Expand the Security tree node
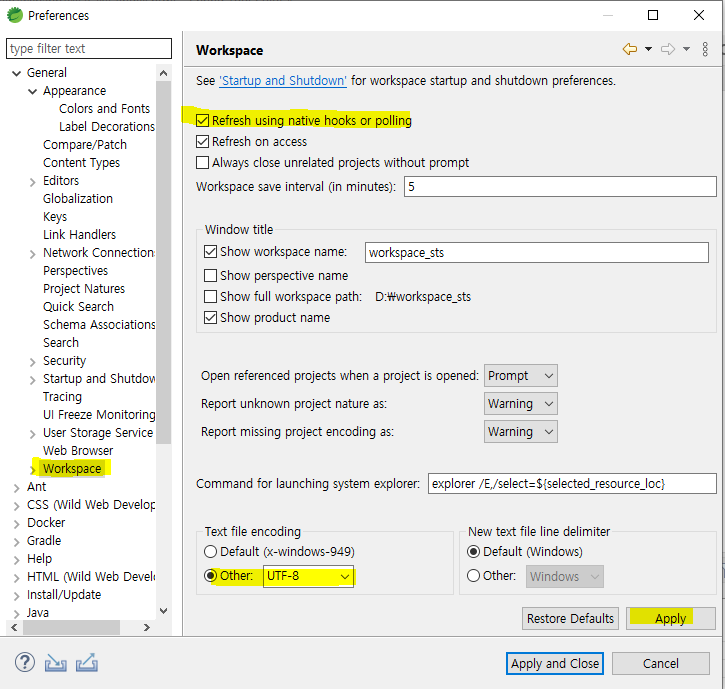Viewport: 725px width, 689px height. (32, 362)
